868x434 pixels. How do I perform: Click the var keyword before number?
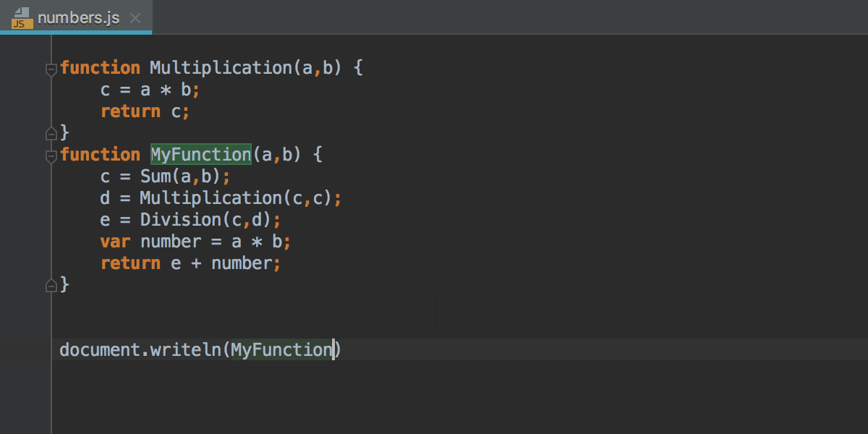(x=116, y=242)
